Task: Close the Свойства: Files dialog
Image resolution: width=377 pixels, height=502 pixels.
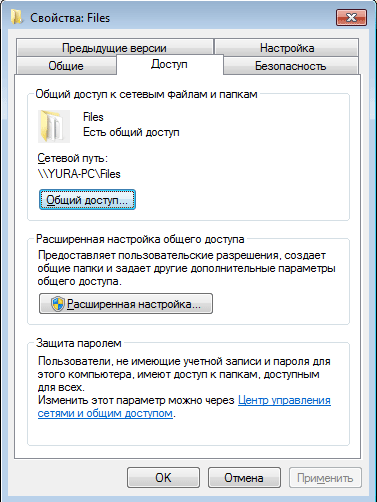Action: point(351,17)
